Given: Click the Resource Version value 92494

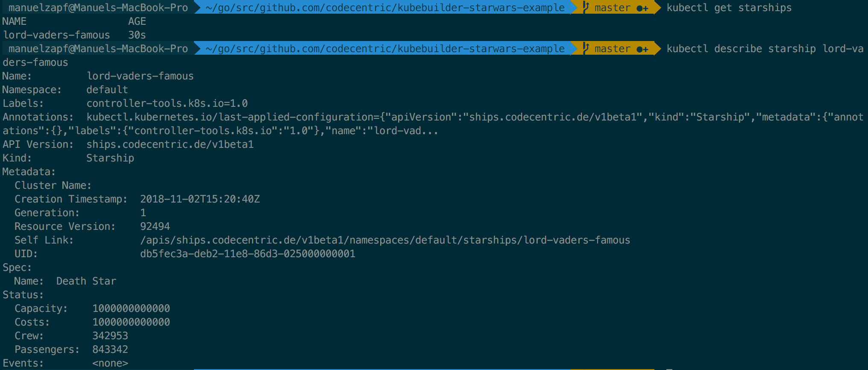Looking at the screenshot, I should [x=155, y=226].
